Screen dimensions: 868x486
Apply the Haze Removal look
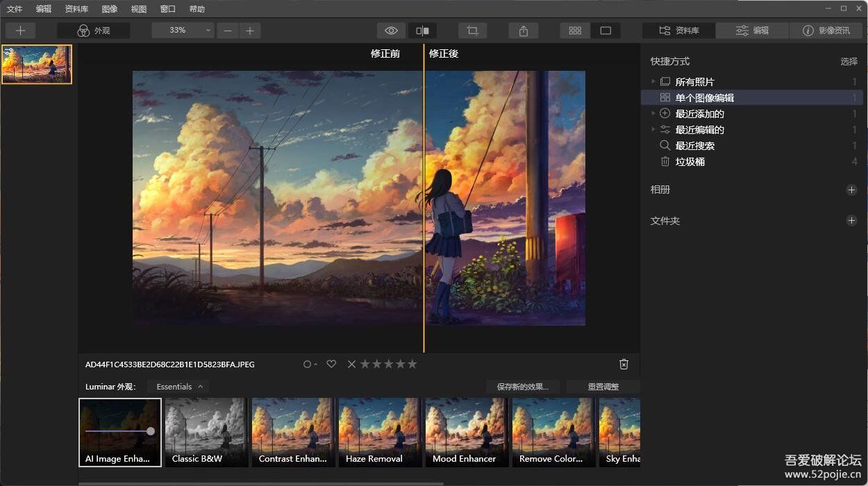[380, 432]
